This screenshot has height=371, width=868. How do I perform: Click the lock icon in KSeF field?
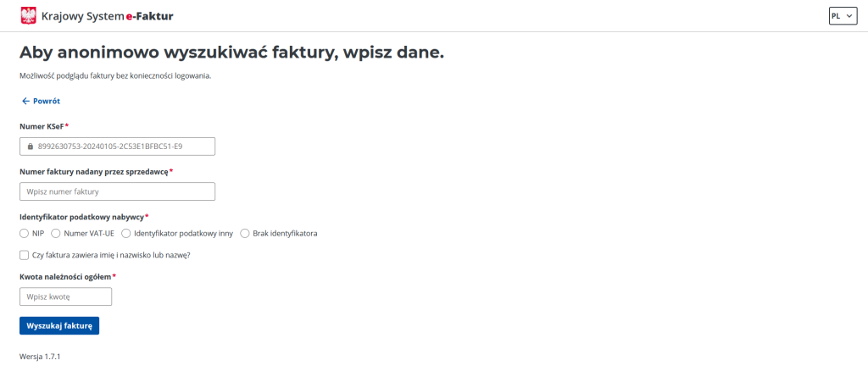point(31,147)
